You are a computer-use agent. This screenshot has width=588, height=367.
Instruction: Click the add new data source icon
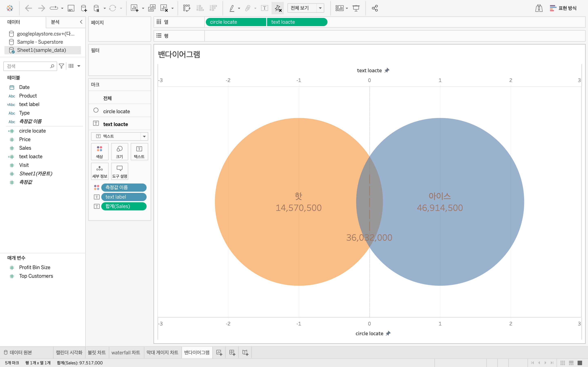(x=84, y=8)
